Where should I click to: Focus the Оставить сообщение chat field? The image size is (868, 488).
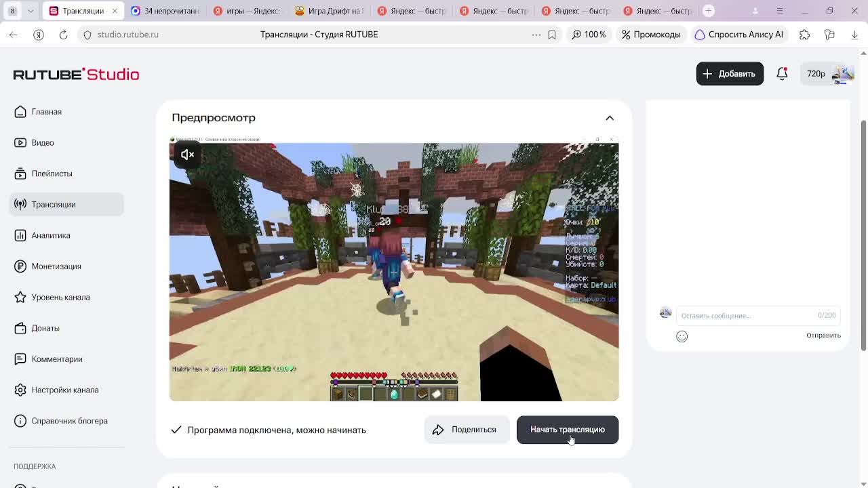[x=757, y=316]
